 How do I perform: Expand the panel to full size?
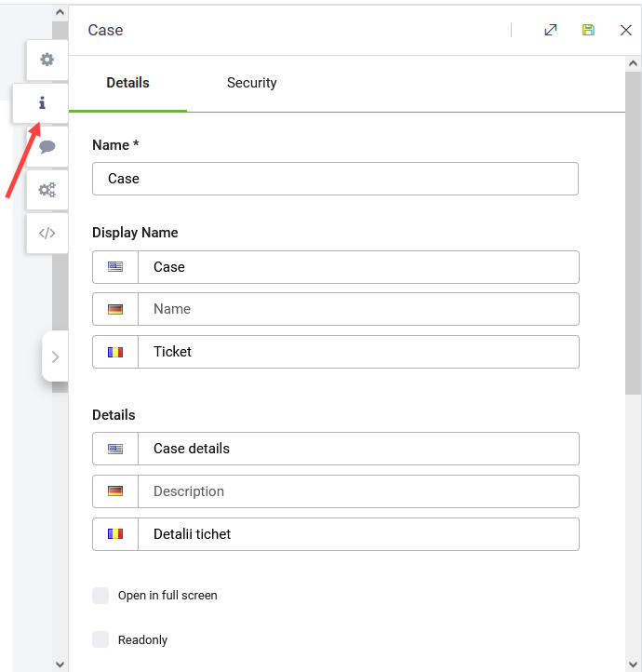[551, 30]
